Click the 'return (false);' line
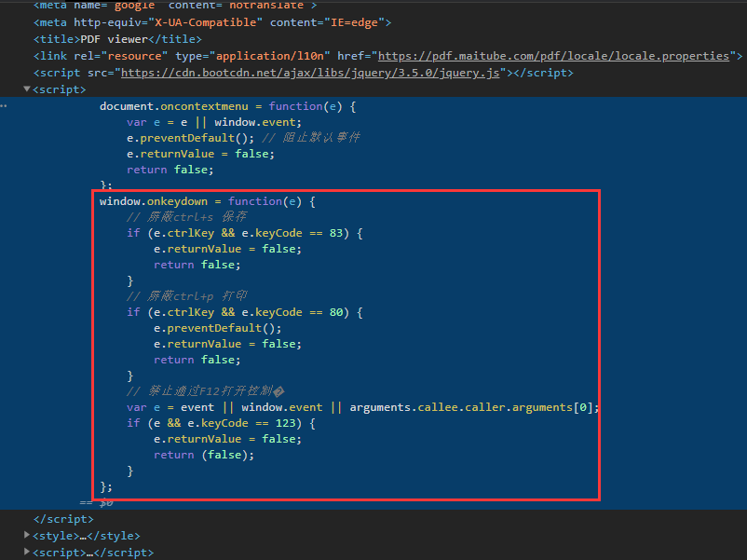 click(x=204, y=455)
